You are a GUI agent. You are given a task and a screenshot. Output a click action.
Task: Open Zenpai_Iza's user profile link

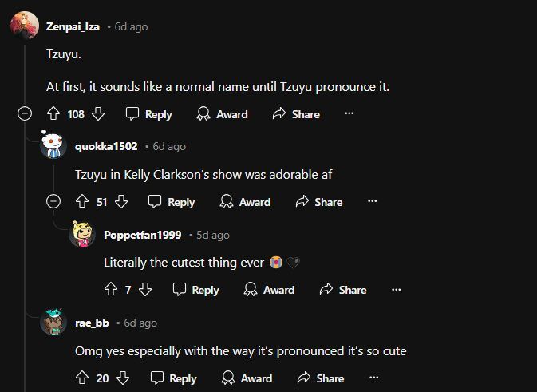(73, 26)
